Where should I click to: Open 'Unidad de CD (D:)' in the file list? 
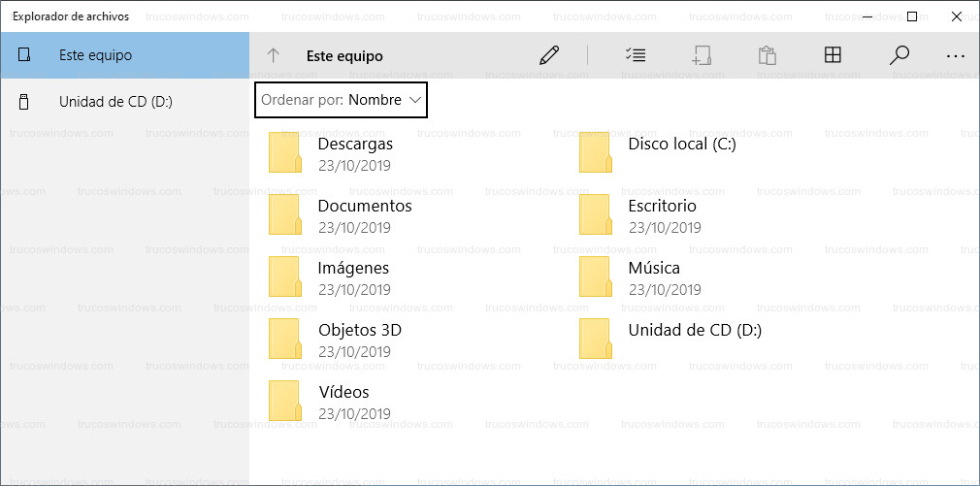click(694, 331)
